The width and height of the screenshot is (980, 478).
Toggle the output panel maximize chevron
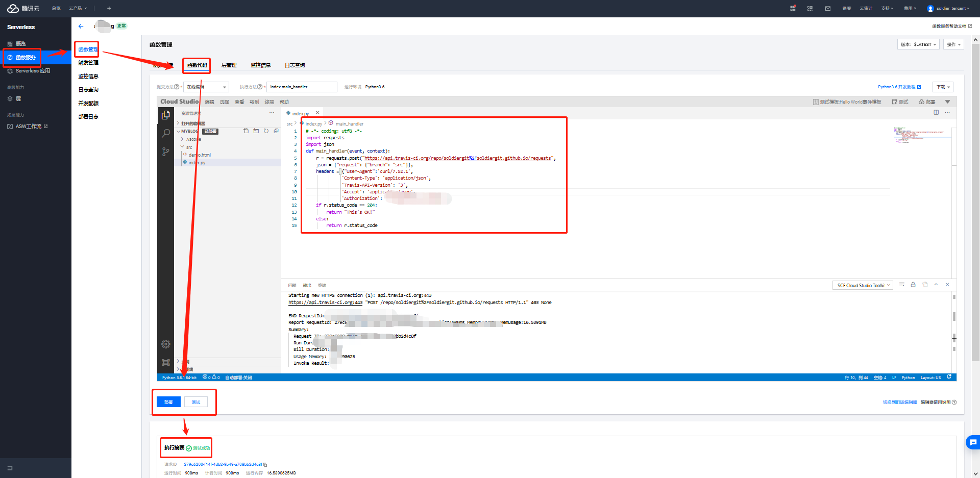tap(936, 285)
